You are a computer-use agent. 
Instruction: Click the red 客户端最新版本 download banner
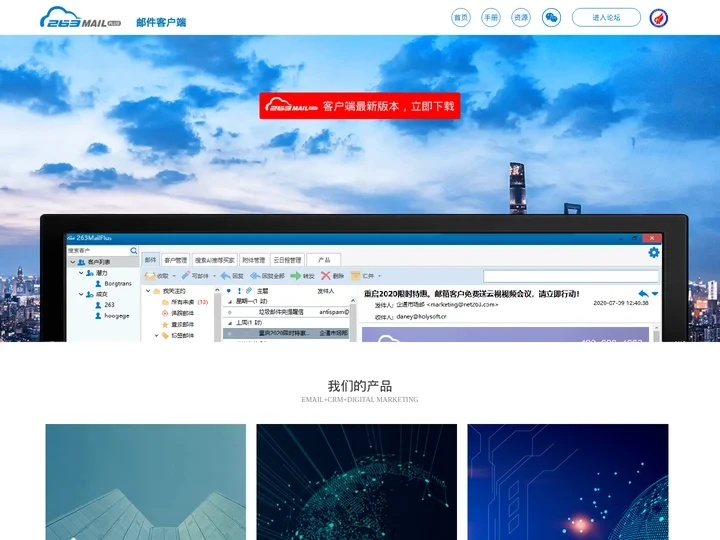tap(360, 106)
